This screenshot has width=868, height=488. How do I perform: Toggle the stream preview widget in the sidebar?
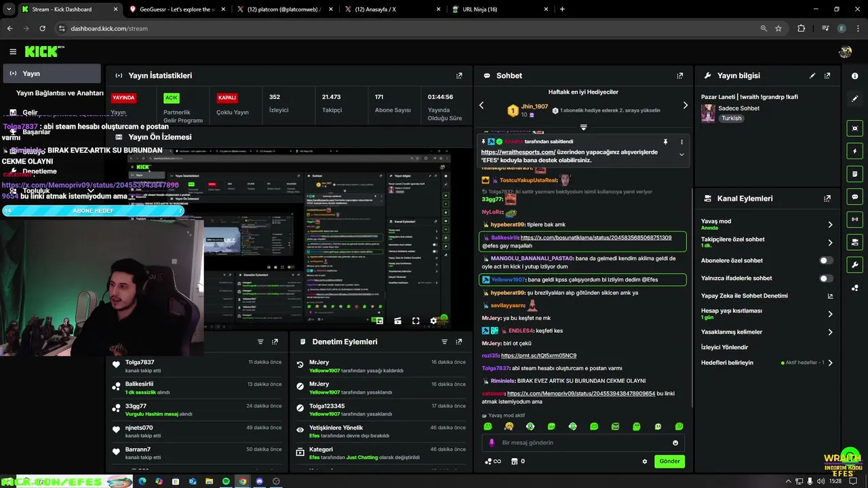[855, 128]
